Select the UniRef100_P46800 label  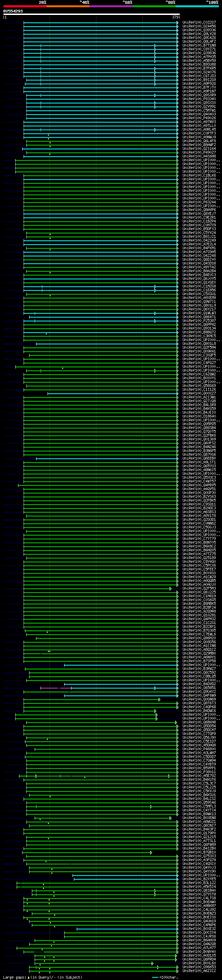click(199, 749)
